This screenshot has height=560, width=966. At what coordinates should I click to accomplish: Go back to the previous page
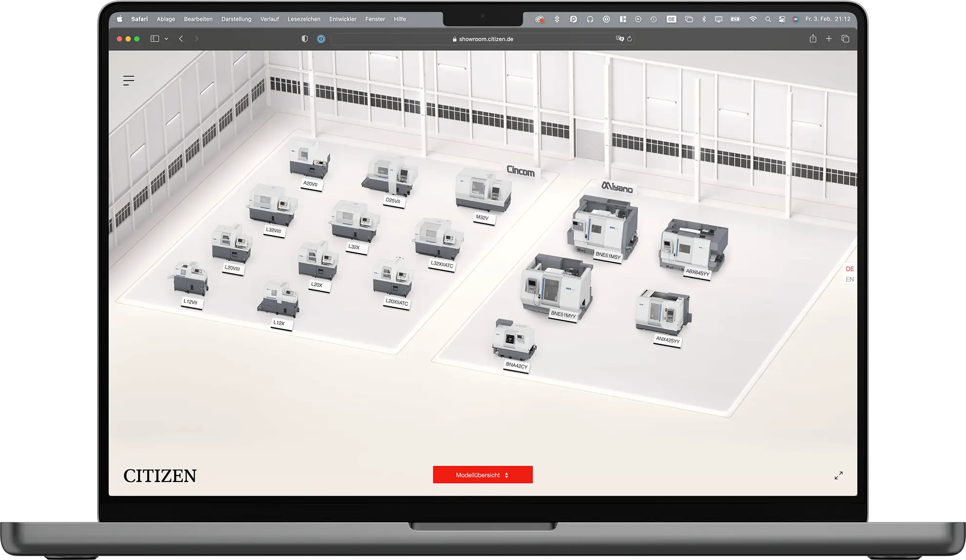(x=181, y=39)
